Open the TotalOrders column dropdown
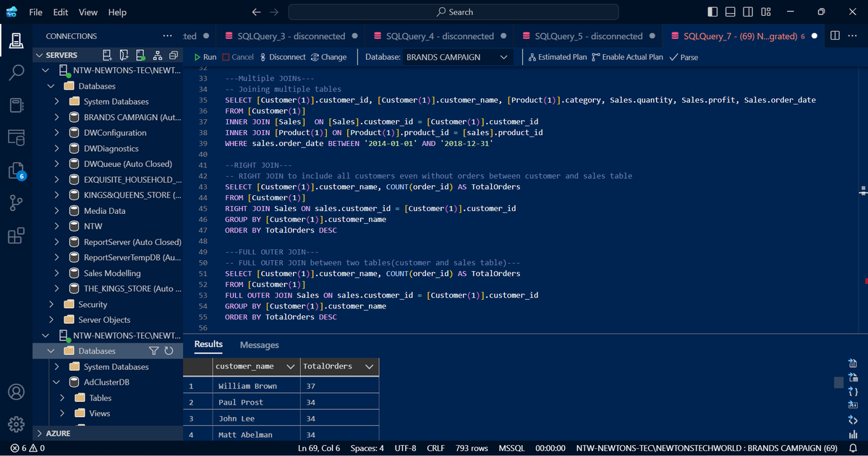 click(369, 366)
